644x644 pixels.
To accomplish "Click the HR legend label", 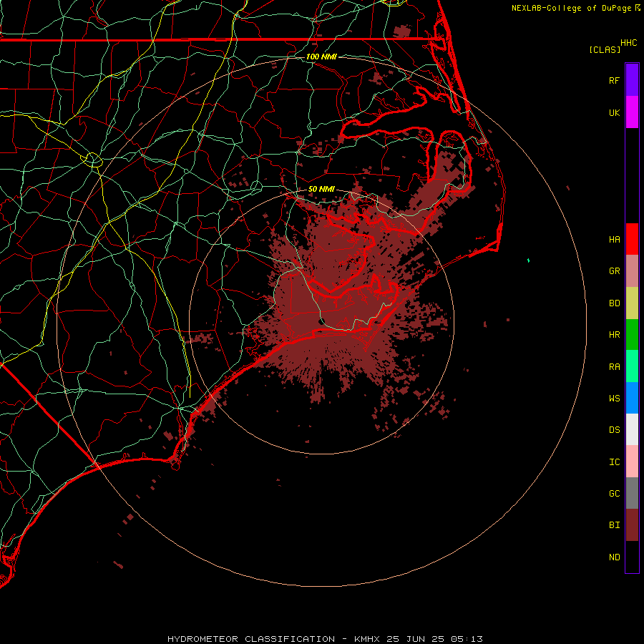I will point(614,335).
